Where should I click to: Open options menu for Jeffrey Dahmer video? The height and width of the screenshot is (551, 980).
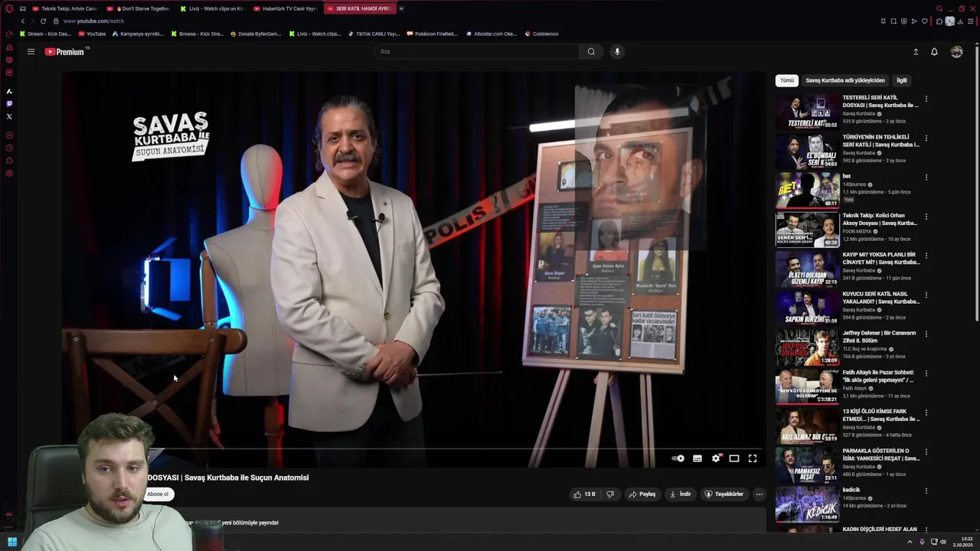(926, 334)
